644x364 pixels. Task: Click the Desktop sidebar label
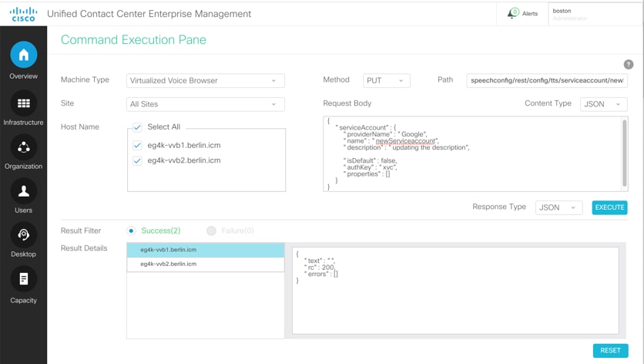click(x=23, y=254)
